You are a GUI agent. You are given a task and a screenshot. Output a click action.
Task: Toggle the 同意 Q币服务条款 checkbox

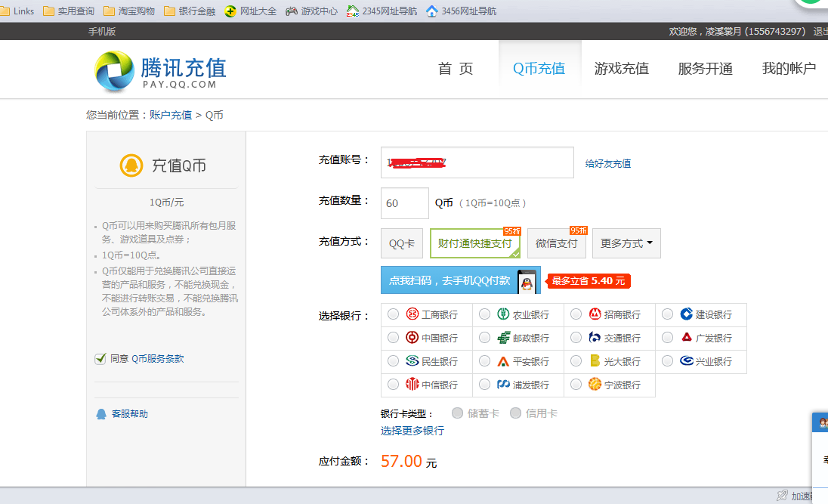point(100,359)
